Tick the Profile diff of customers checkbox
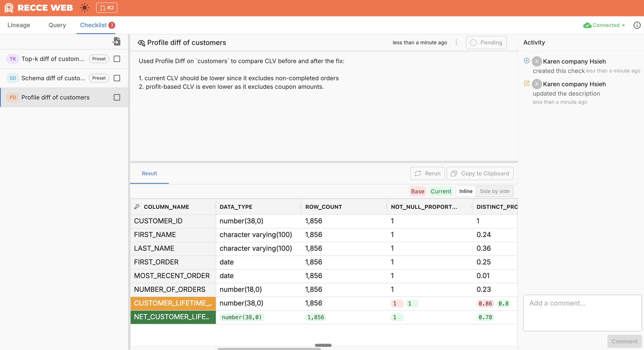The width and height of the screenshot is (644, 350). [x=117, y=97]
